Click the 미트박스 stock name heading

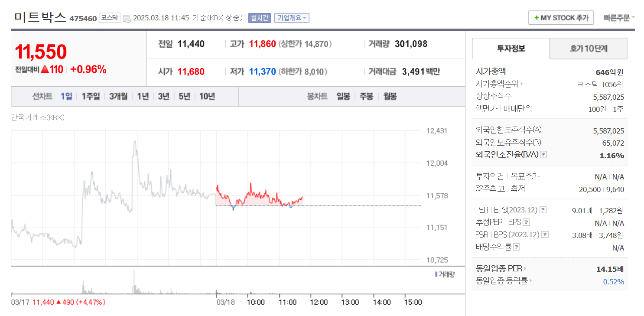pos(40,17)
